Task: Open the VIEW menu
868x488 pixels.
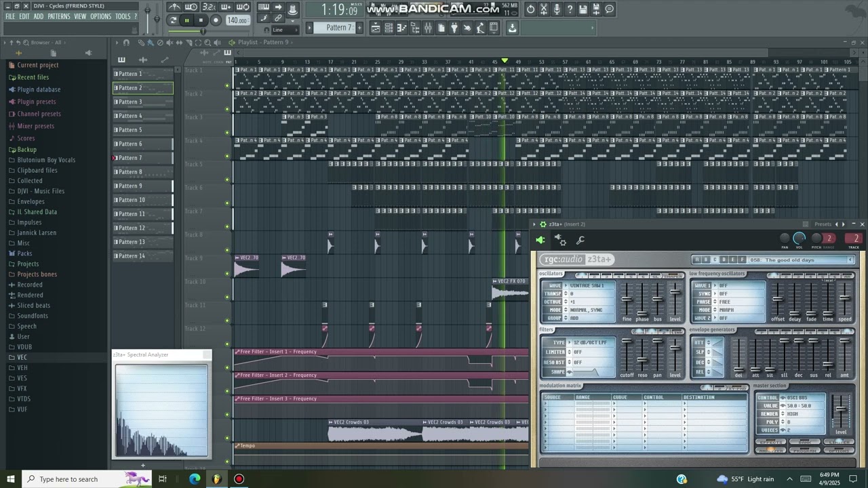Action: 80,16
